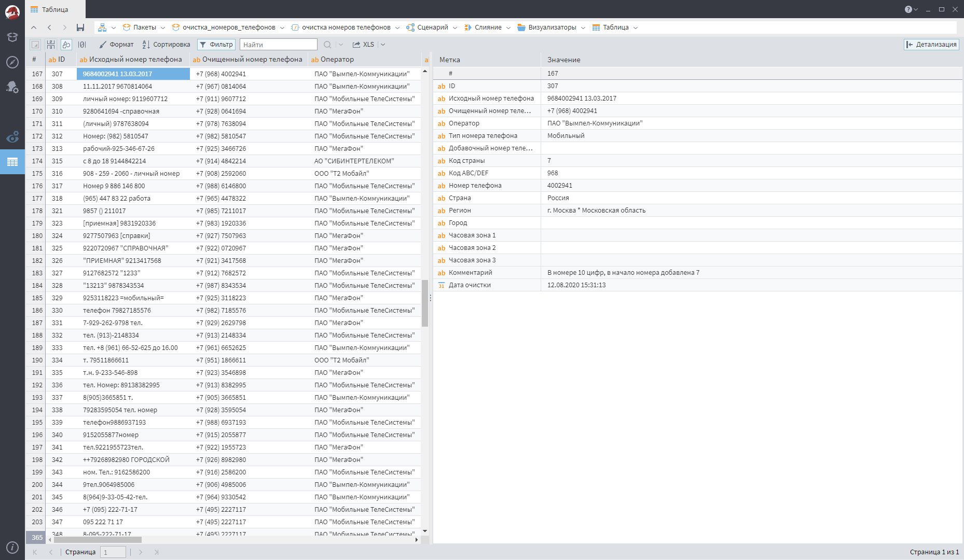Open the dropdown arrow next to XLS

pyautogui.click(x=382, y=45)
